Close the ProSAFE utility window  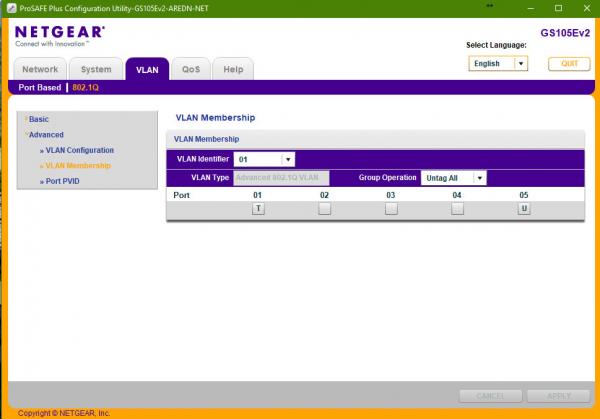pos(587,8)
